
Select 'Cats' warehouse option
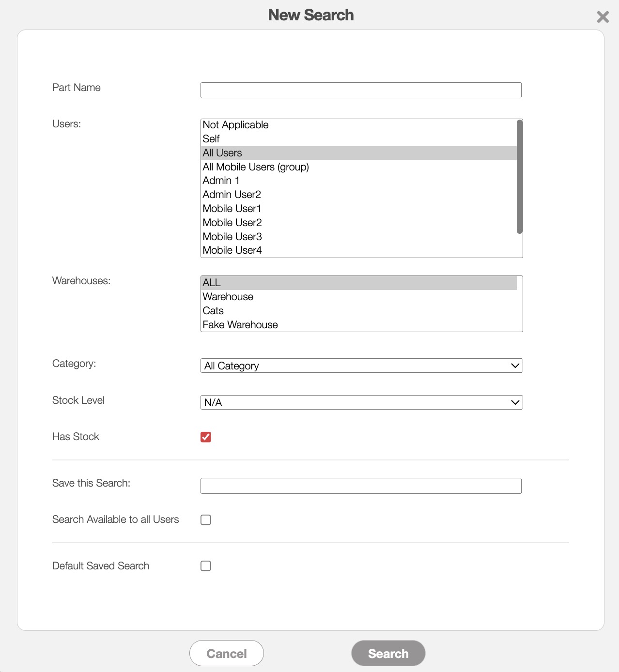point(213,311)
